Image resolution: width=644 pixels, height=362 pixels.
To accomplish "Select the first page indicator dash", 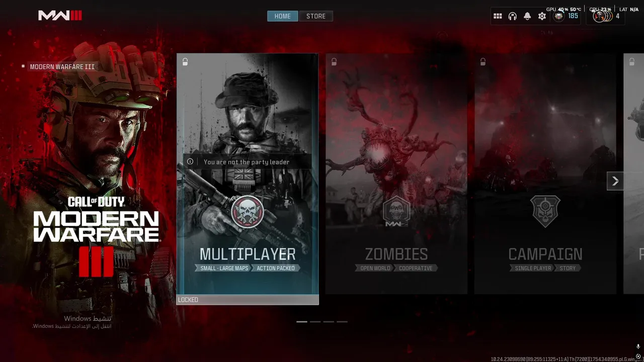I will 302,321.
